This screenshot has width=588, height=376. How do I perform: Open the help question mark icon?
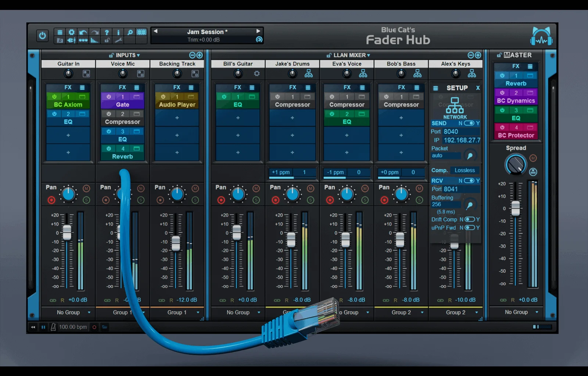107,32
